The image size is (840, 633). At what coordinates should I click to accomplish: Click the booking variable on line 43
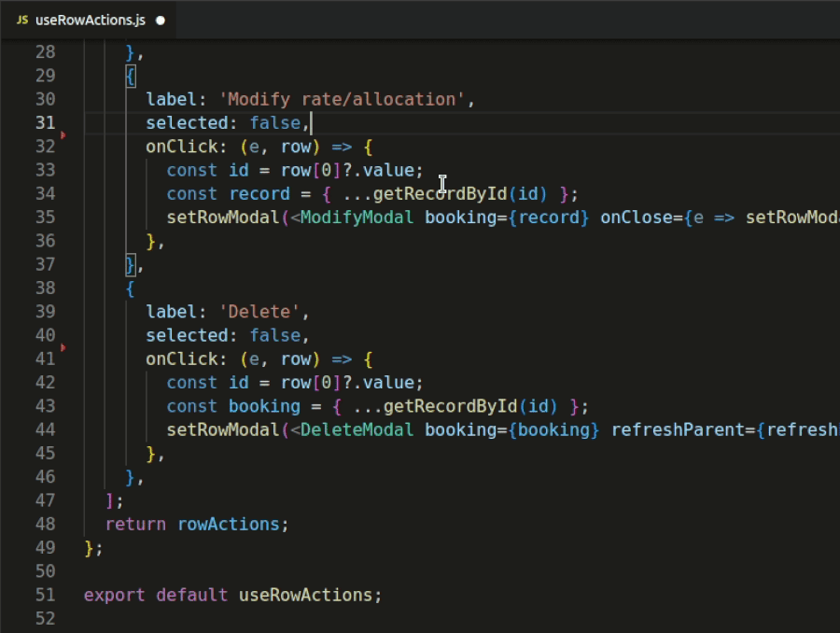click(x=264, y=405)
